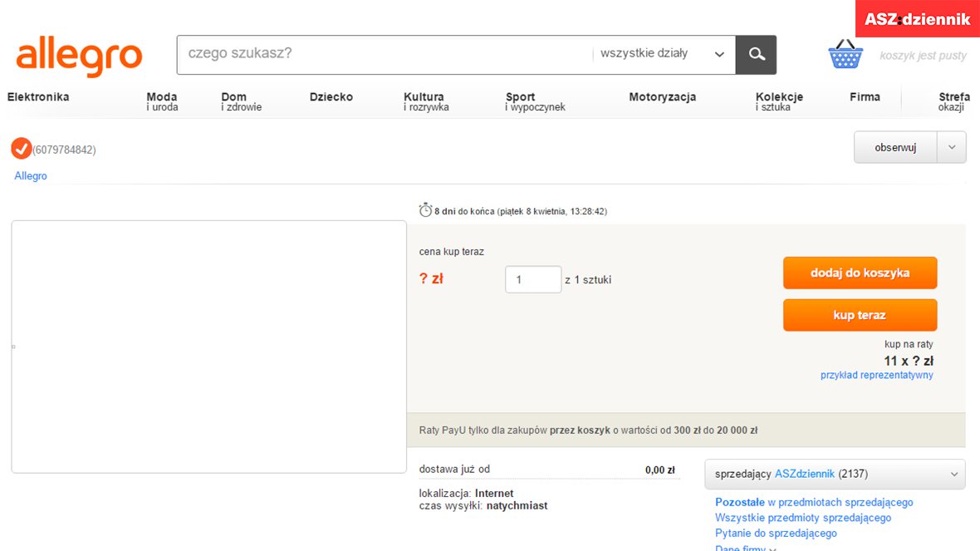Select the Motoryzacja category
980x551 pixels.
pyautogui.click(x=663, y=97)
